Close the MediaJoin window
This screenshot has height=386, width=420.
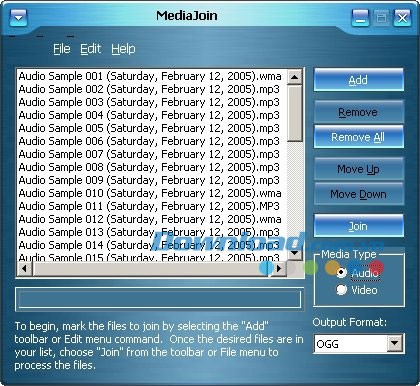tap(402, 18)
